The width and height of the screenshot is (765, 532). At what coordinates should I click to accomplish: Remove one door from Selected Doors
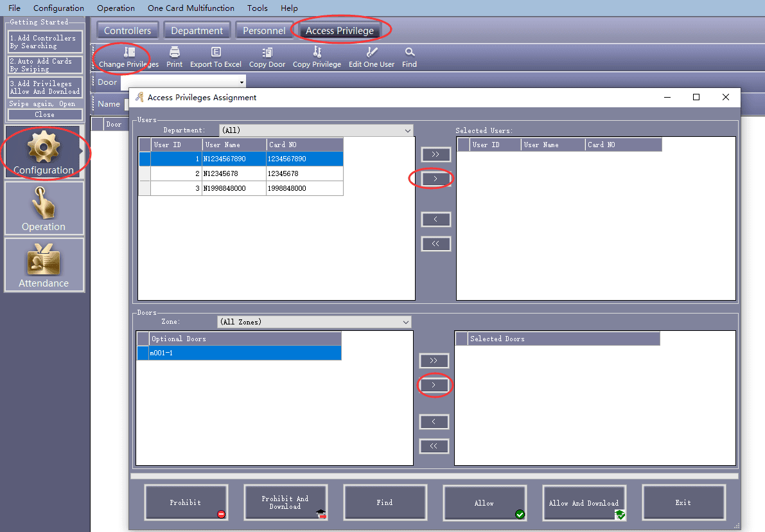pyautogui.click(x=434, y=421)
